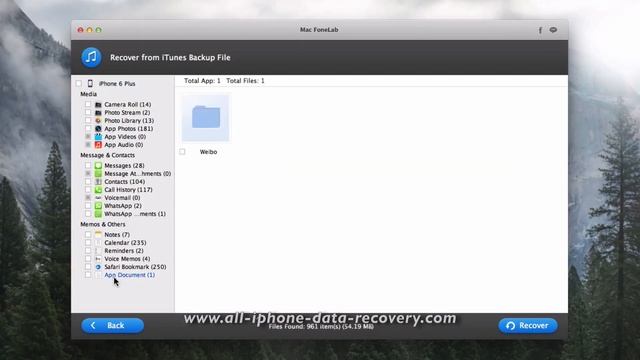
Task: Select Contacts (104) category
Action: (124, 182)
